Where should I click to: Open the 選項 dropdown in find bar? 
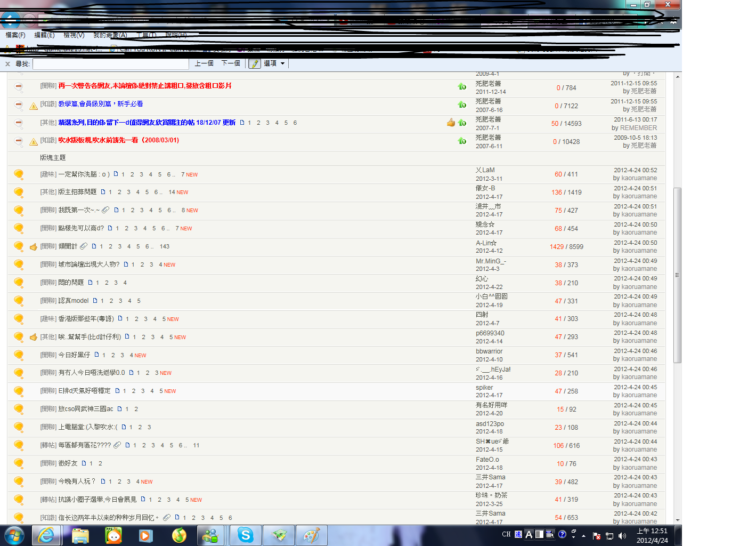coord(274,63)
